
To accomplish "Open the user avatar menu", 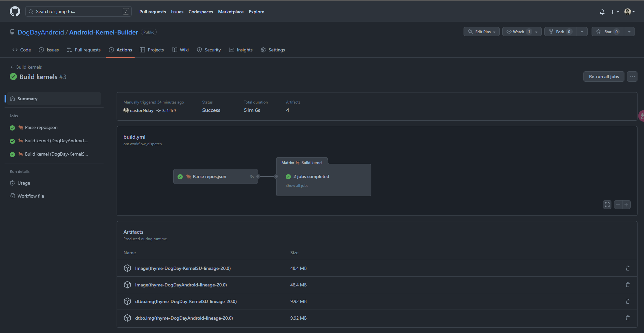I will pos(629,12).
